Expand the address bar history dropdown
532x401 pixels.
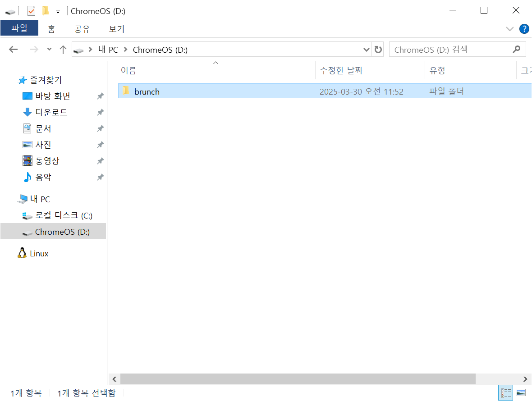click(366, 50)
